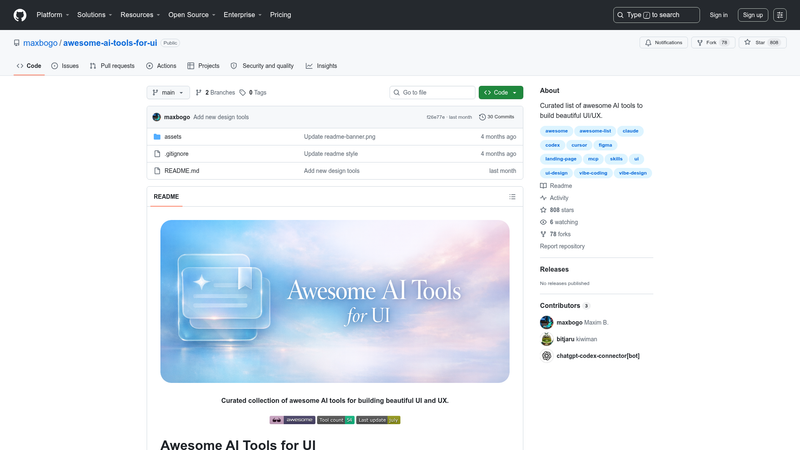800x450 pixels.
Task: Open the 30 Commits history
Action: 496,117
